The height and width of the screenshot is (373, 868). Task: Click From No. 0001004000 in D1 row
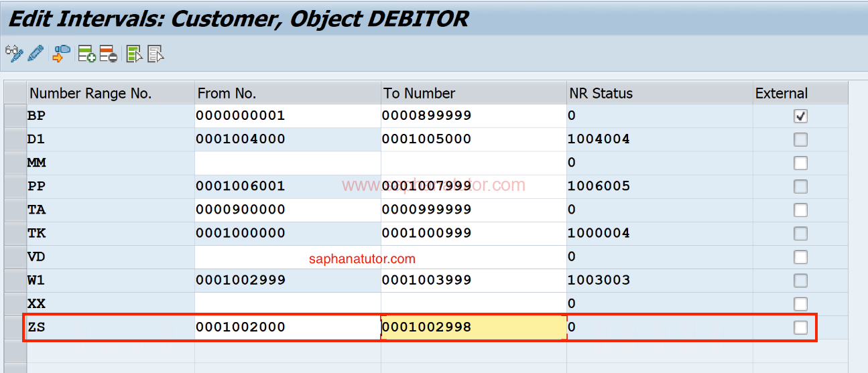click(x=288, y=139)
